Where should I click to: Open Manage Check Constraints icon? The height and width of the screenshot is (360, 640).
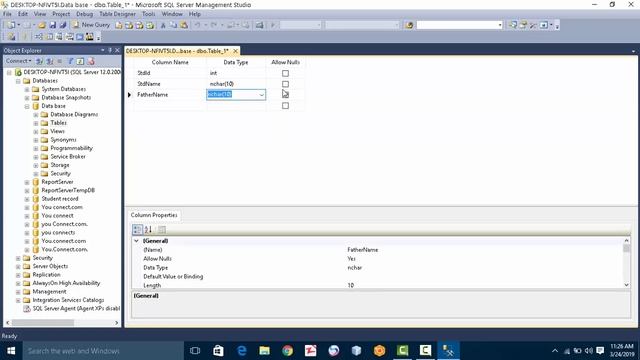[80, 37]
